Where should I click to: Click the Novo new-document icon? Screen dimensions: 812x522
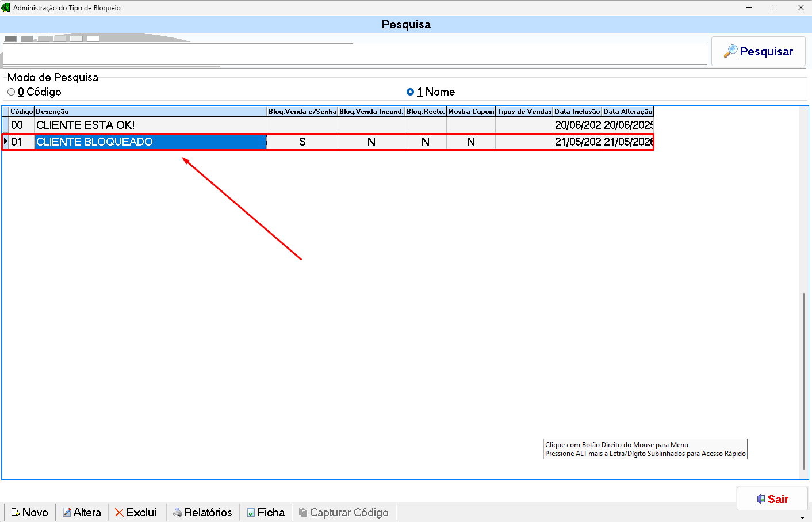[x=16, y=512]
